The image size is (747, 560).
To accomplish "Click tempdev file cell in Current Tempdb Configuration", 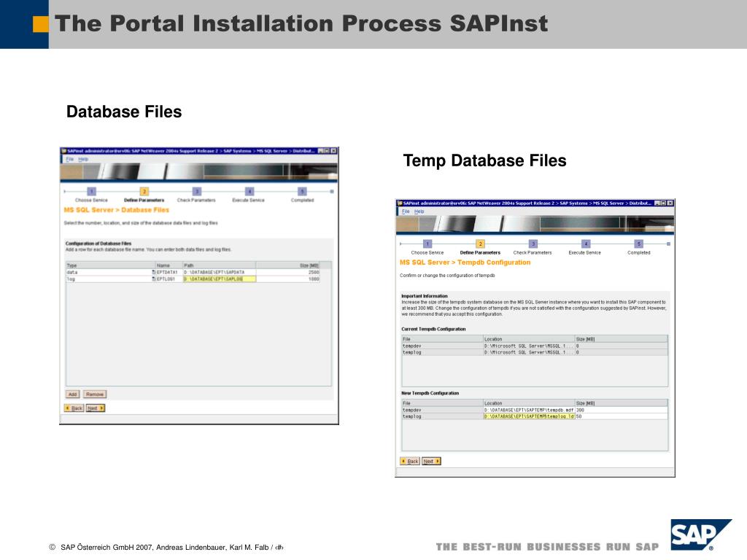I will 442,346.
